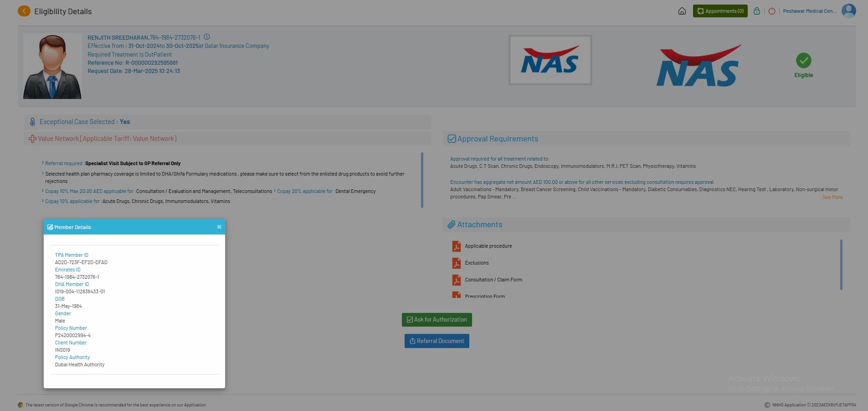Open the Applicable procedure attachment

click(488, 246)
